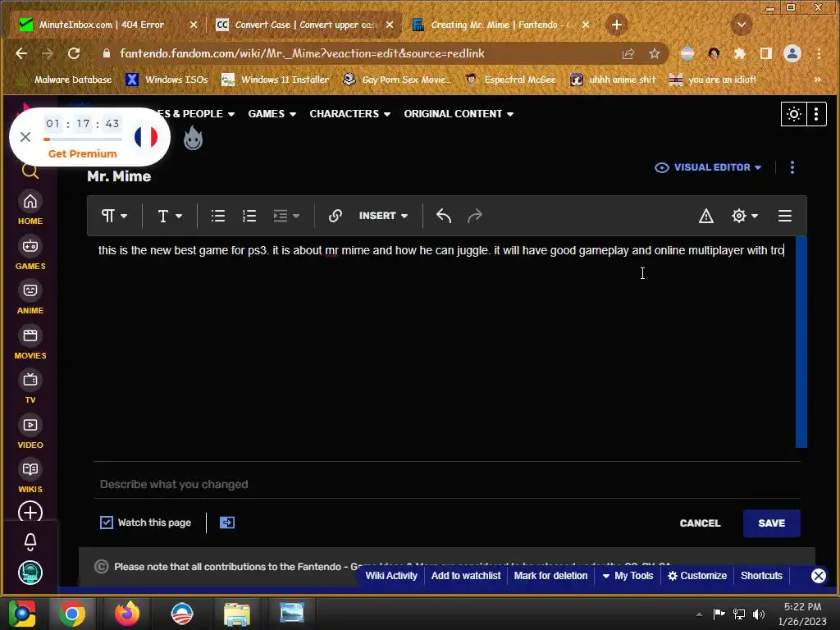Viewport: 840px width, 630px height.
Task: Close the bottom toolbar
Action: 818,576
